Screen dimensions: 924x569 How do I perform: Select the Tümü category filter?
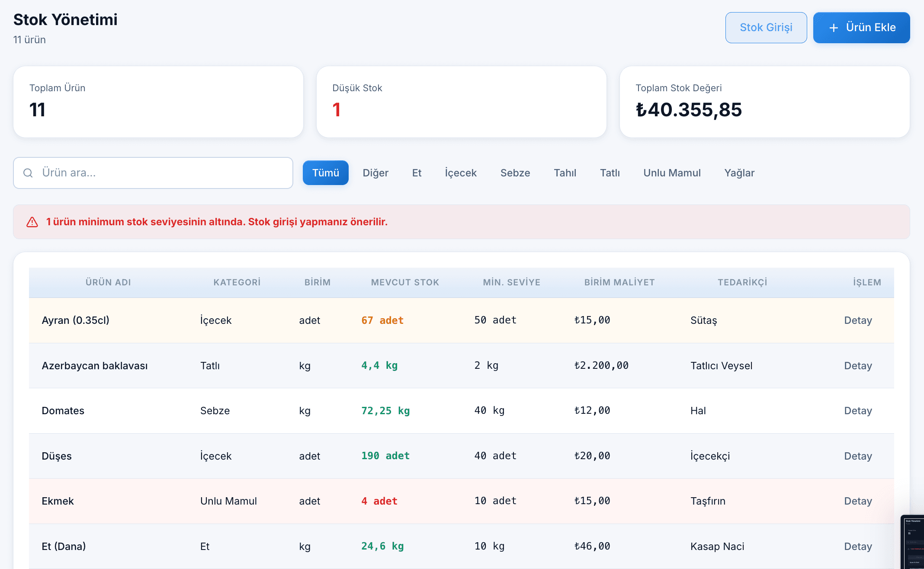point(325,173)
